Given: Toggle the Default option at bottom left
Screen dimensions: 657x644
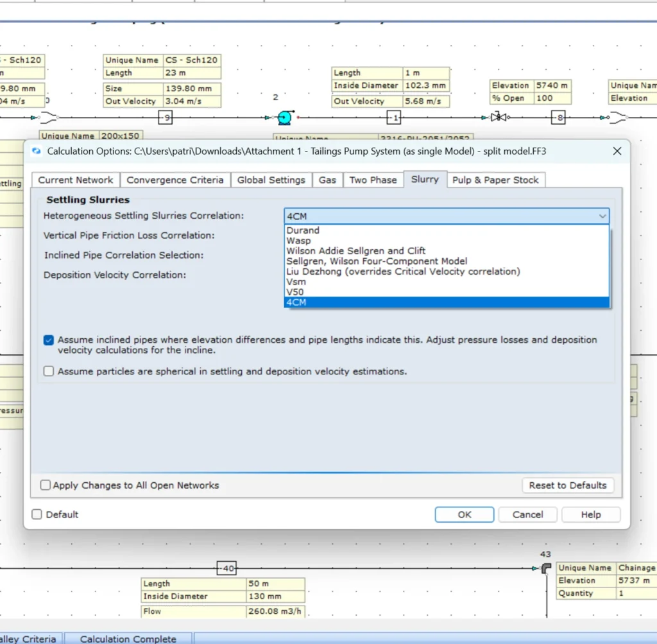Looking at the screenshot, I should click(x=37, y=514).
